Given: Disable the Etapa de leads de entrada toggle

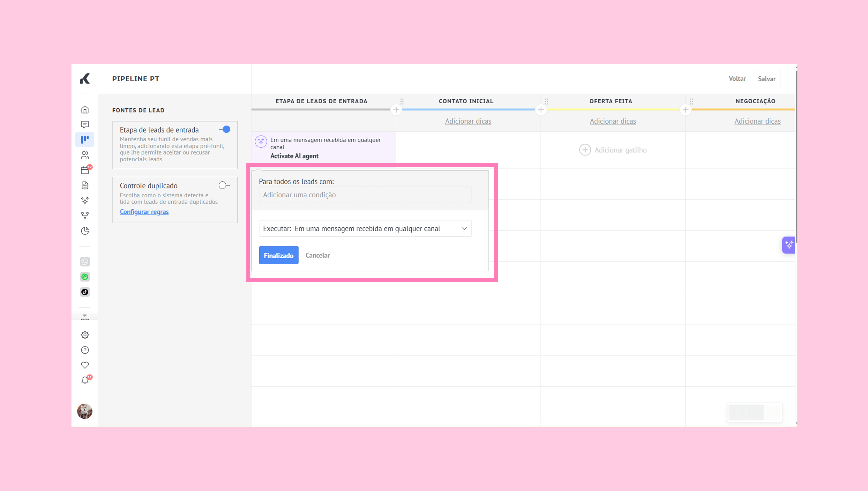Looking at the screenshot, I should click(225, 129).
